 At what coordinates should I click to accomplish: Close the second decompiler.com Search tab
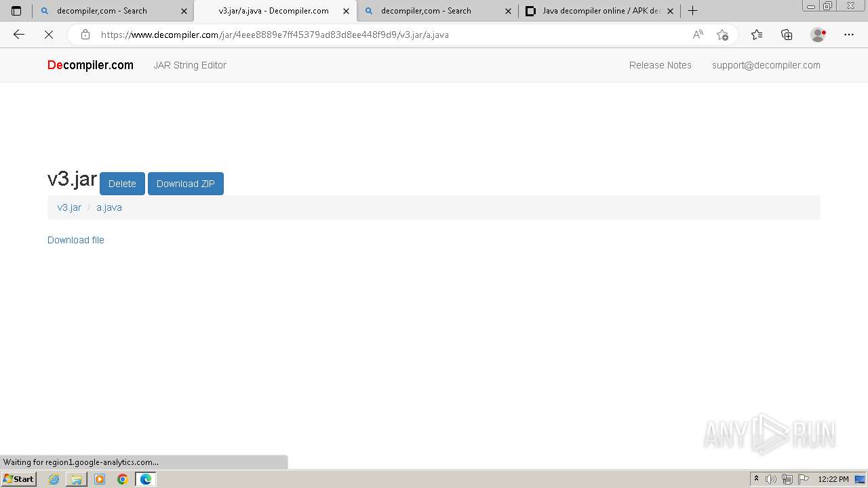[508, 11]
